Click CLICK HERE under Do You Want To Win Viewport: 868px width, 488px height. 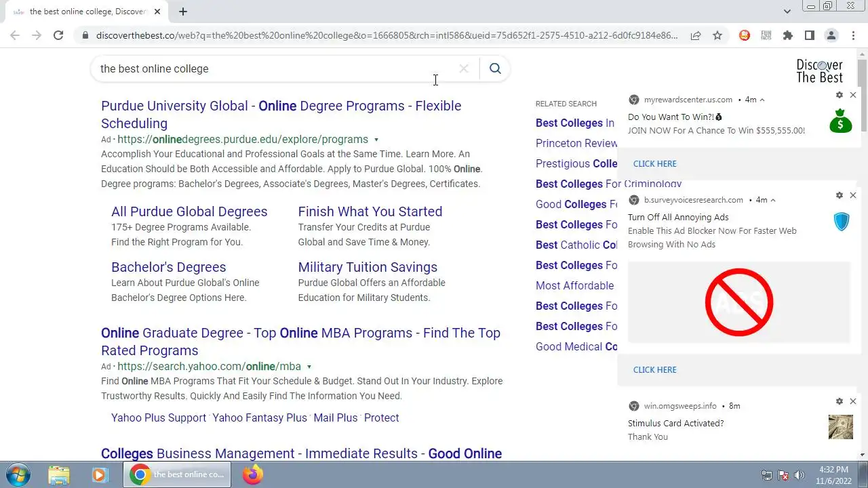point(654,163)
